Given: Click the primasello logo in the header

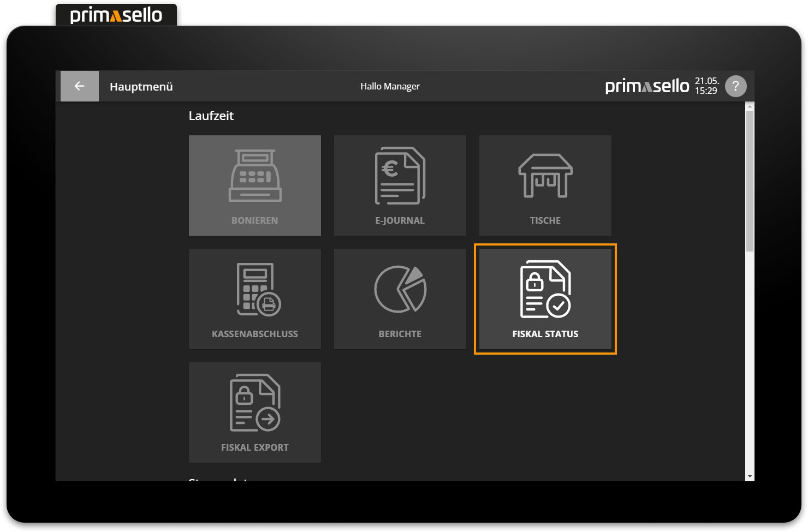Looking at the screenshot, I should pyautogui.click(x=646, y=86).
